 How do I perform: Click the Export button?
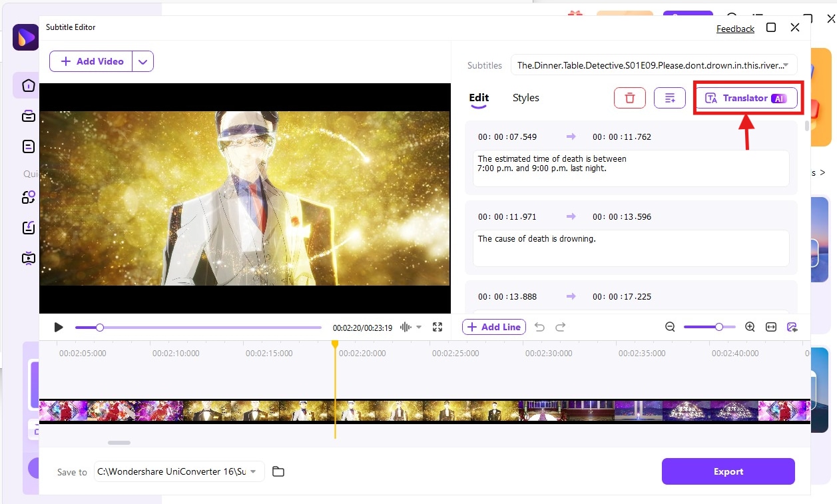tap(728, 471)
